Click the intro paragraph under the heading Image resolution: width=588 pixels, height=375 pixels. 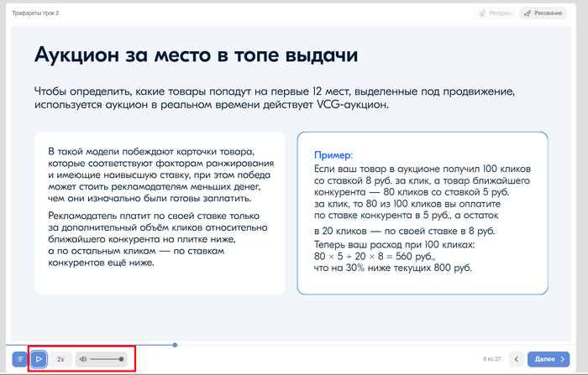click(286, 97)
